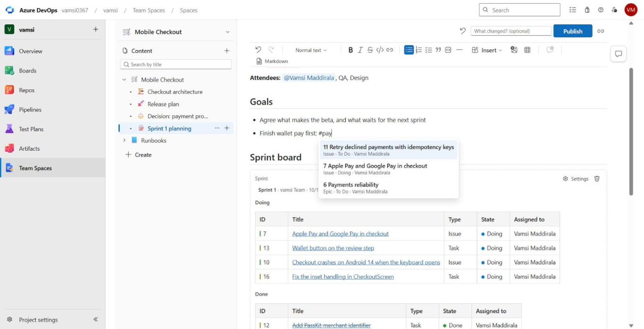This screenshot has height=329, width=644.
Task: Apply strikethrough formatting
Action: 370,50
